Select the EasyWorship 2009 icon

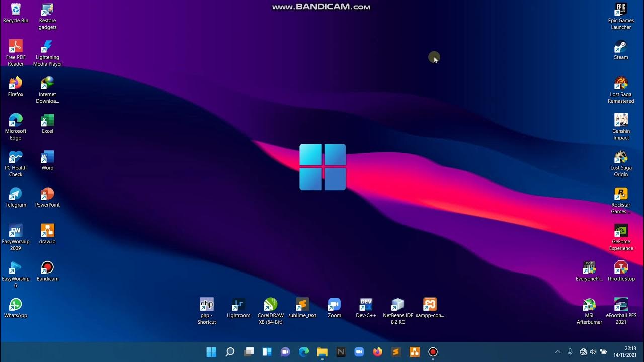(x=16, y=237)
